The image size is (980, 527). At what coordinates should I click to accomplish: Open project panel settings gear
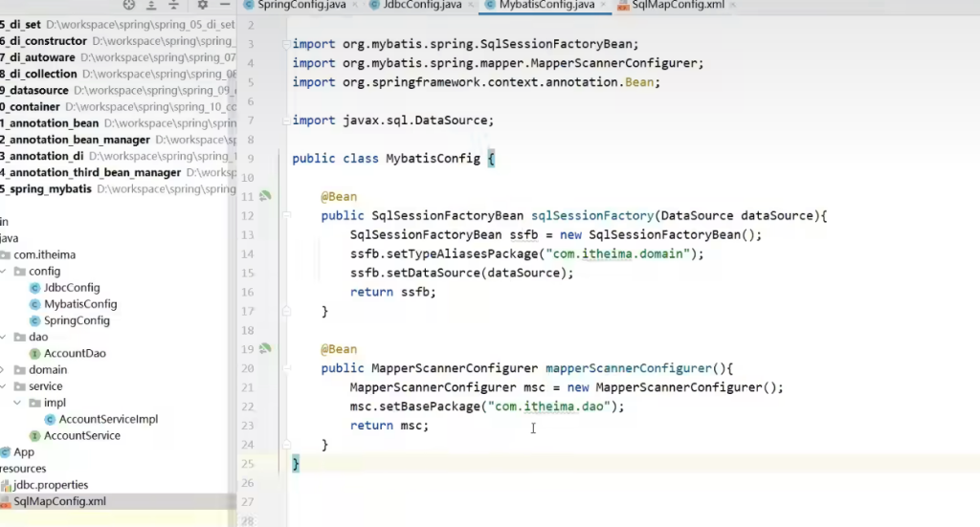point(202,5)
